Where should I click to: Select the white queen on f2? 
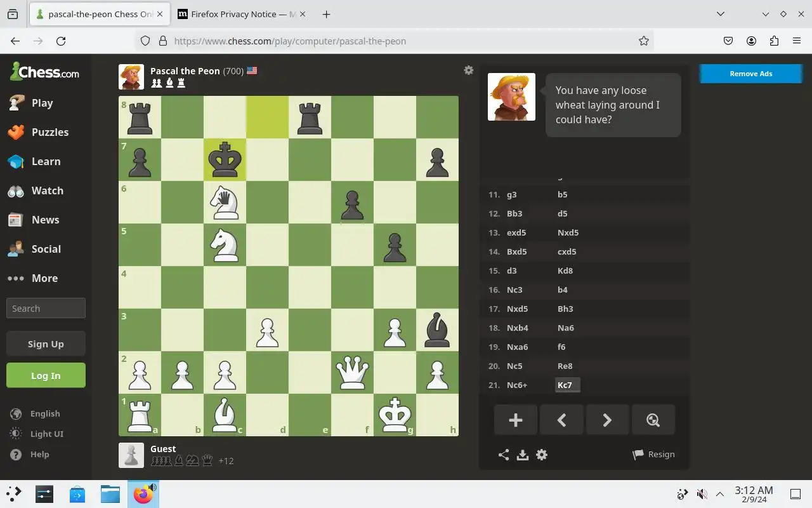[352, 372]
